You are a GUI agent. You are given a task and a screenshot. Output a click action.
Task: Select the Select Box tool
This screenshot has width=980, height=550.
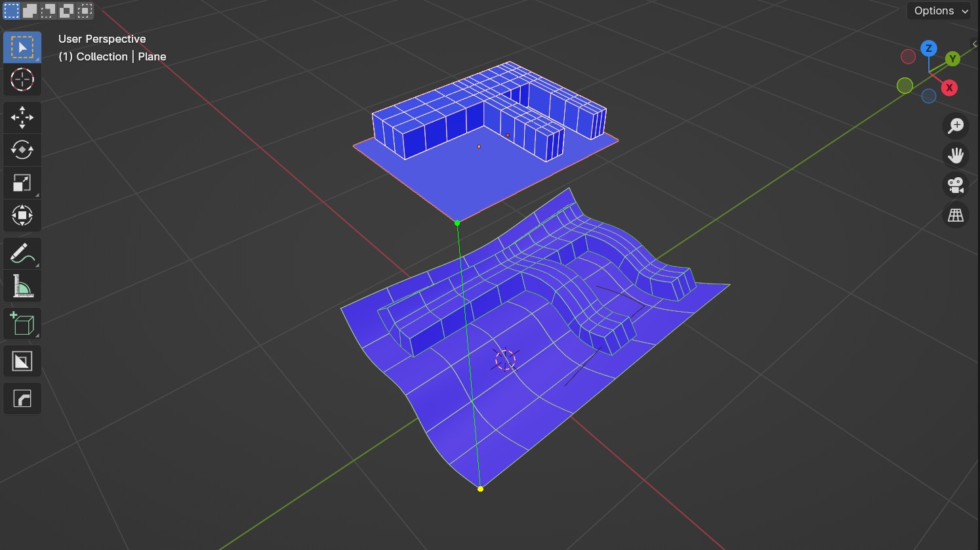(22, 48)
